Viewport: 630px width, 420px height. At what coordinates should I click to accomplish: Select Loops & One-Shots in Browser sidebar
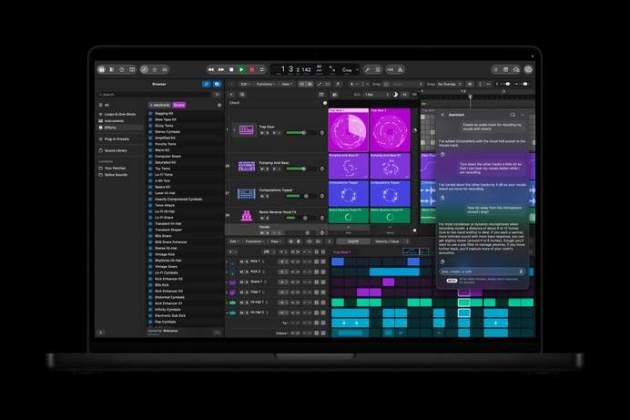point(120,115)
